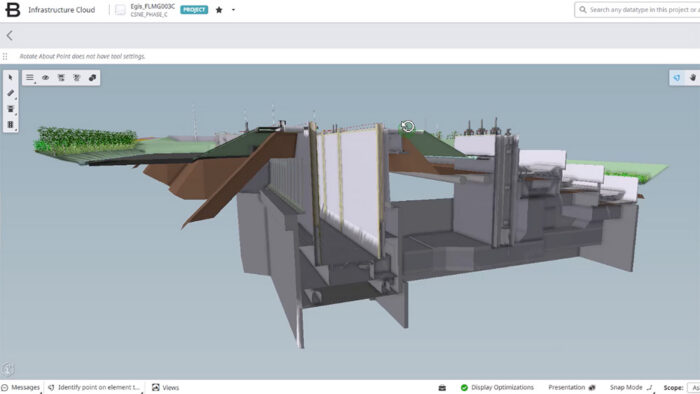Open the section clip tool in the left toolbar
This screenshot has width=700, height=394.
click(x=11, y=109)
